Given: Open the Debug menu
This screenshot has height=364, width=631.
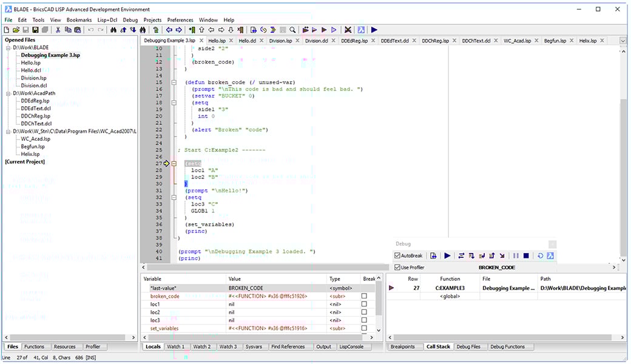Looking at the screenshot, I should click(x=129, y=19).
